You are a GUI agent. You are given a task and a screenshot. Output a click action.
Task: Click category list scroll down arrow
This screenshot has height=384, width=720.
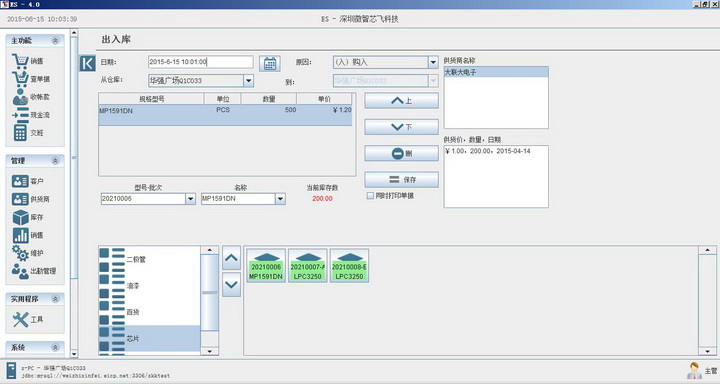coord(210,351)
